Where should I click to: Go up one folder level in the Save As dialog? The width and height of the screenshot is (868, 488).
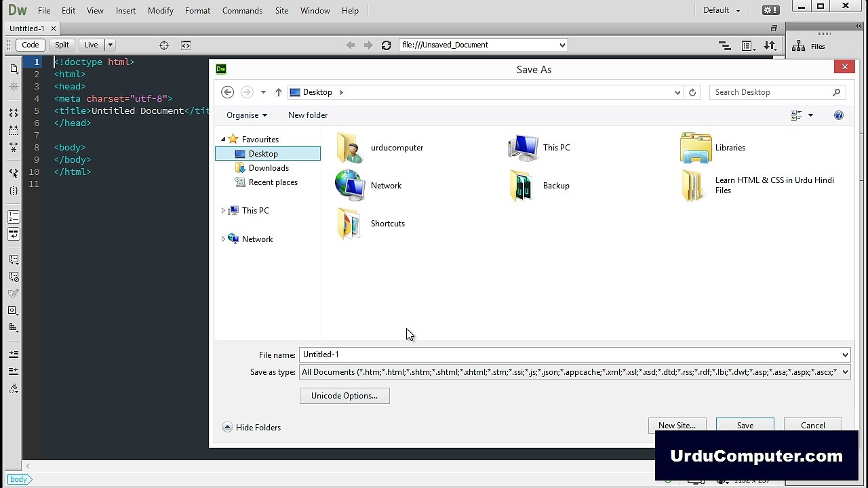coord(279,92)
